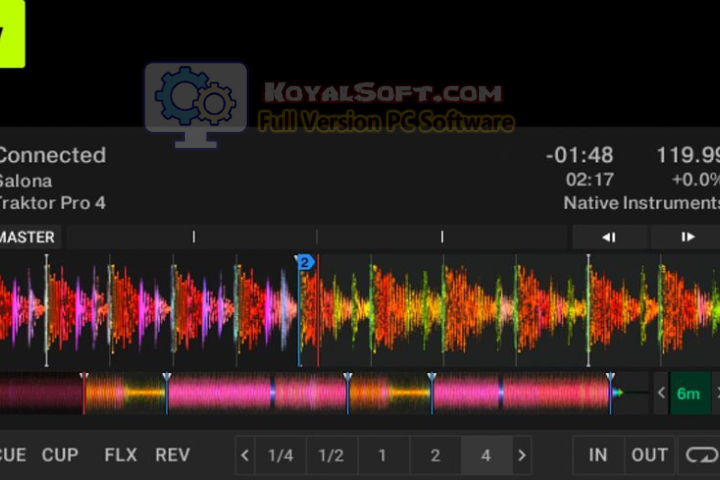The image size is (720, 480).
Task: Click the beat jump backward arrow icon
Action: (x=609, y=237)
